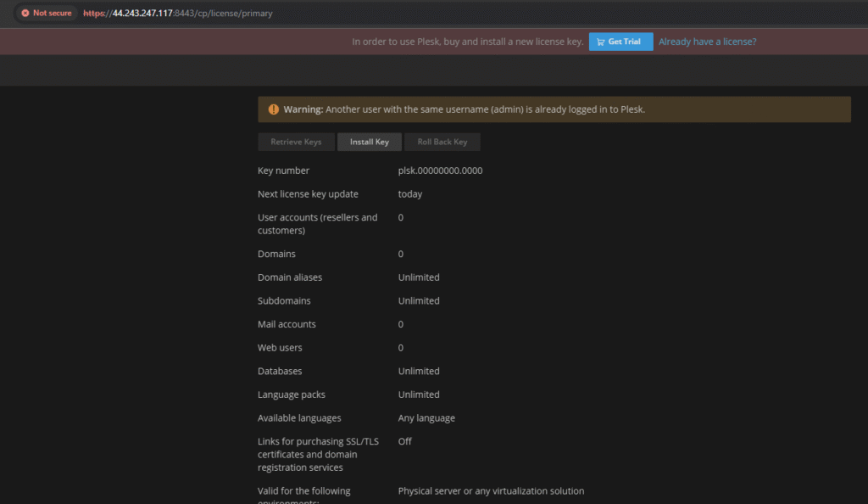Click the 'Any language' value
Image resolution: width=868 pixels, height=504 pixels.
426,418
